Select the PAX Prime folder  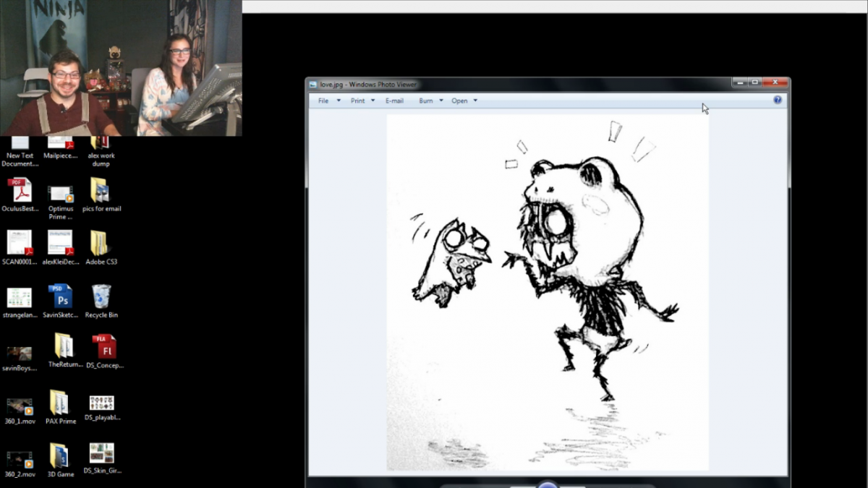tap(59, 403)
